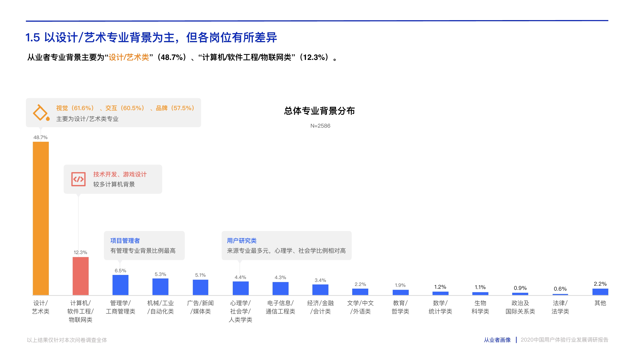Select the 管理学/工商管理类 bar
The width and height of the screenshot is (634, 364).
click(121, 285)
